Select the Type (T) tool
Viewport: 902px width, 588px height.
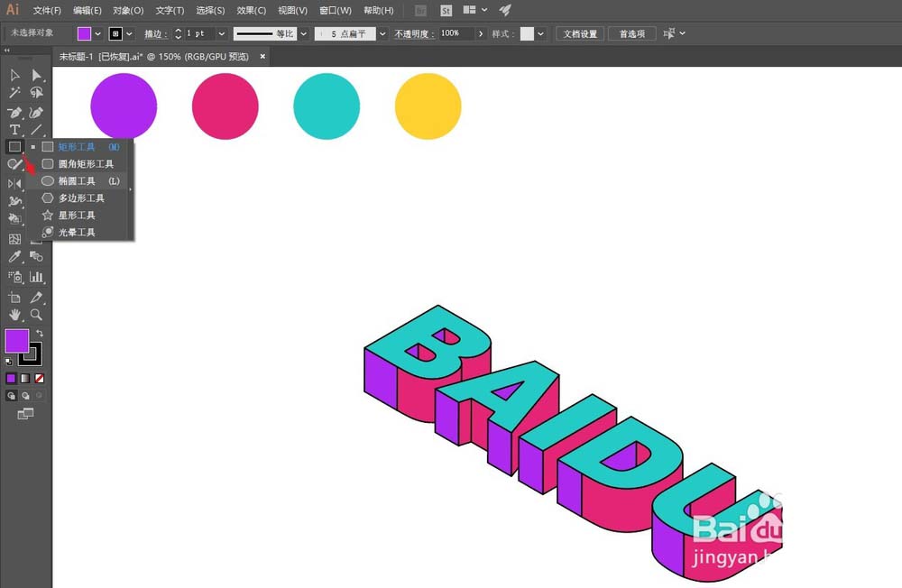[14, 130]
